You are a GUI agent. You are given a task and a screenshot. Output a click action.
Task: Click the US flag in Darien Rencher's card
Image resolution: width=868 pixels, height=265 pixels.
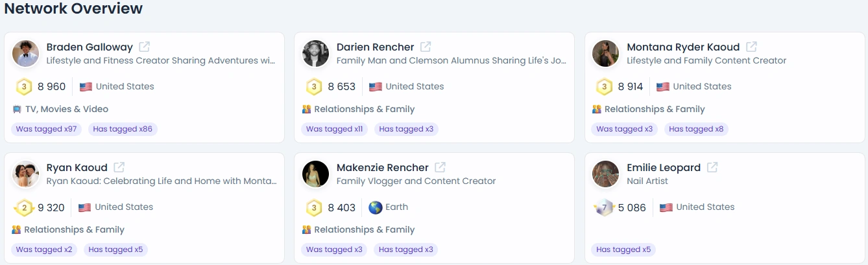(x=375, y=87)
